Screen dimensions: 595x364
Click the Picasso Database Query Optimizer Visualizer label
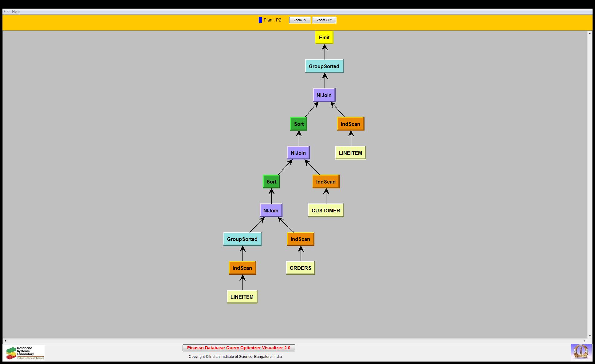pos(238,348)
